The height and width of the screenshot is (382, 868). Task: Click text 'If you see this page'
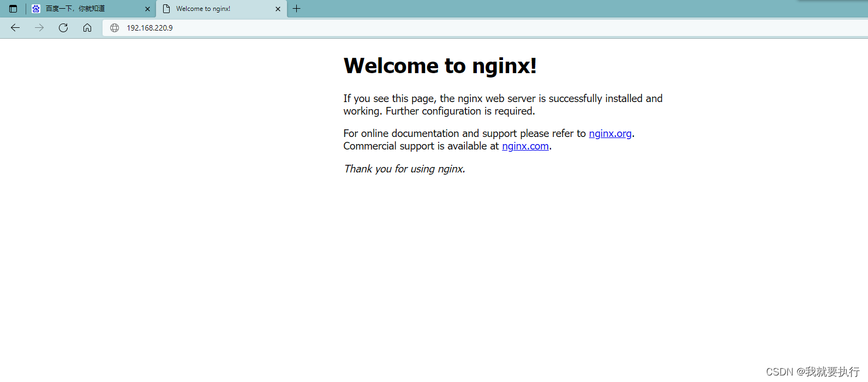point(389,99)
